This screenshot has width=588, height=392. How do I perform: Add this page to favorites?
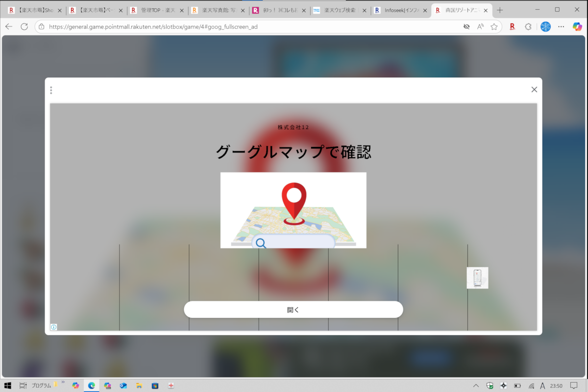pos(494,26)
